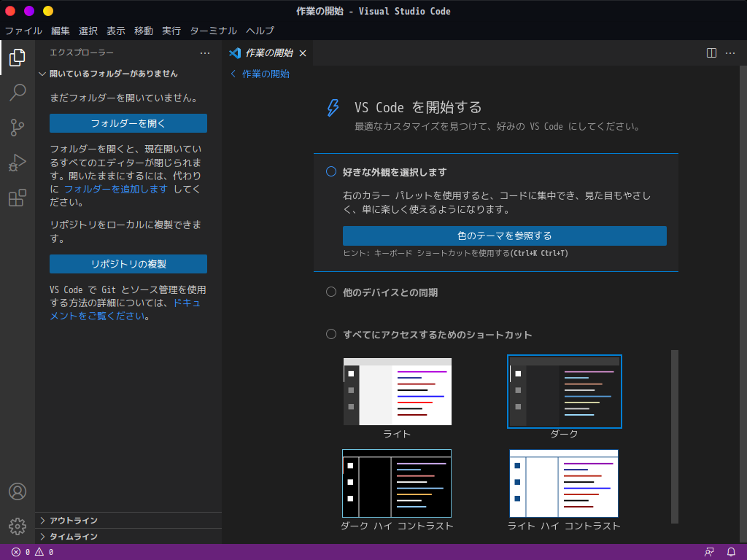The height and width of the screenshot is (560, 747).
Task: Select 他のデバイスとの同期 radio button
Action: (x=331, y=292)
